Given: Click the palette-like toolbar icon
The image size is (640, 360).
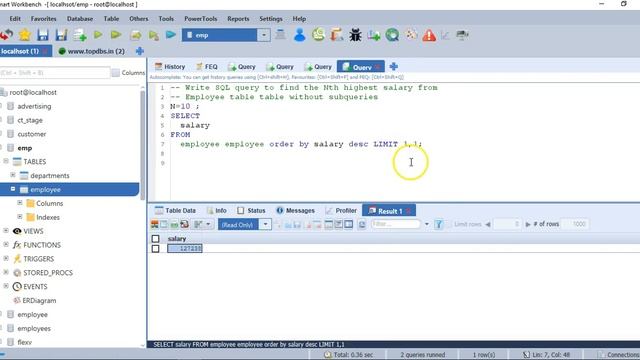Looking at the screenshot, I should [411, 35].
